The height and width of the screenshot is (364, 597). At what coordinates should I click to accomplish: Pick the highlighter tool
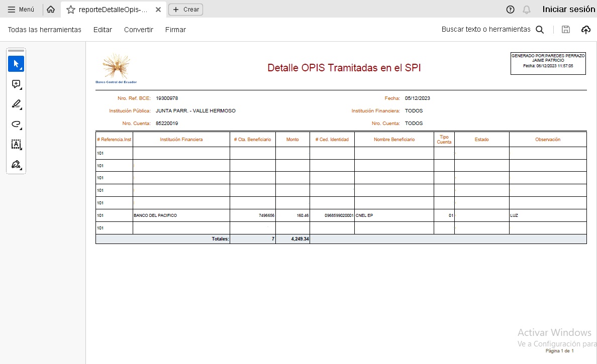pyautogui.click(x=16, y=104)
